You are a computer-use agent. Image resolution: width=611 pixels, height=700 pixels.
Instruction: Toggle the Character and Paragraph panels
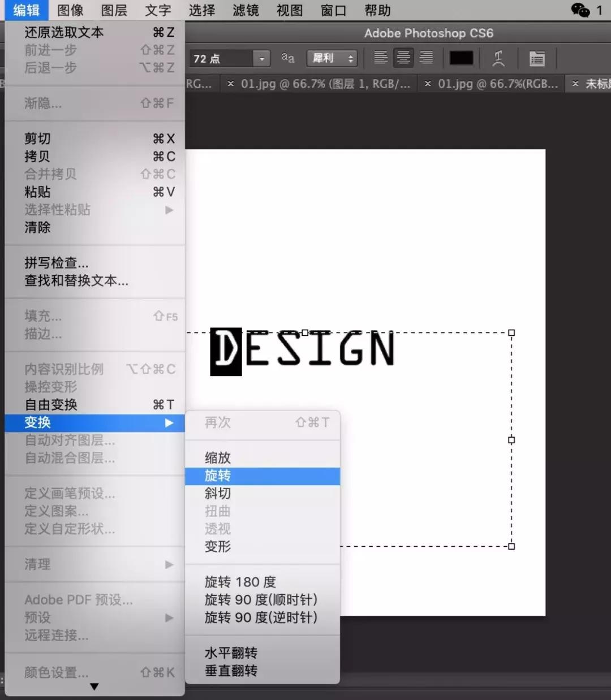pyautogui.click(x=536, y=57)
